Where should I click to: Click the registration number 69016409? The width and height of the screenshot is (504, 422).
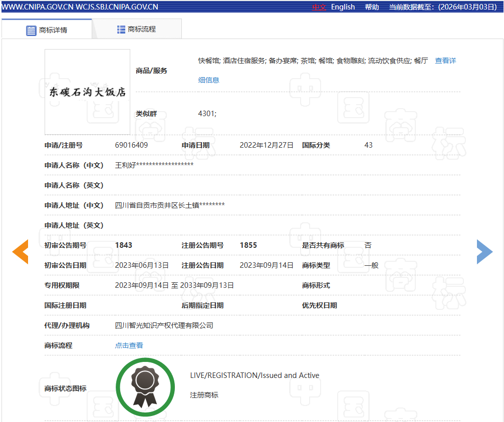tap(131, 145)
